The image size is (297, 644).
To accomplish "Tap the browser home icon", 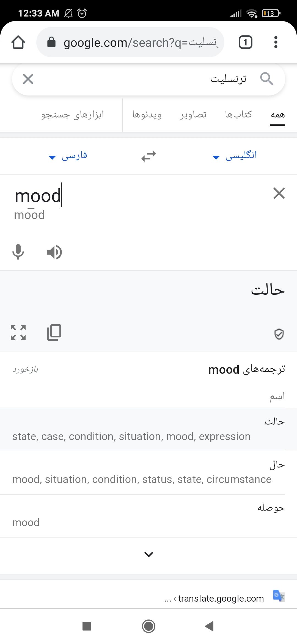I will click(18, 42).
